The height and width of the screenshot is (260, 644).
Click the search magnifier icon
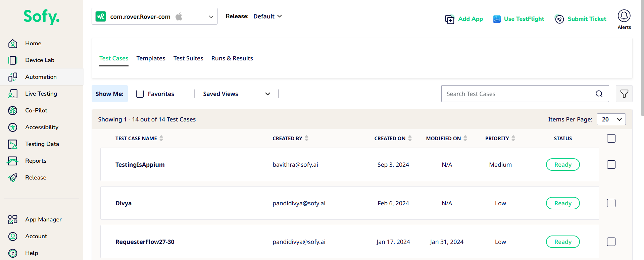[599, 94]
